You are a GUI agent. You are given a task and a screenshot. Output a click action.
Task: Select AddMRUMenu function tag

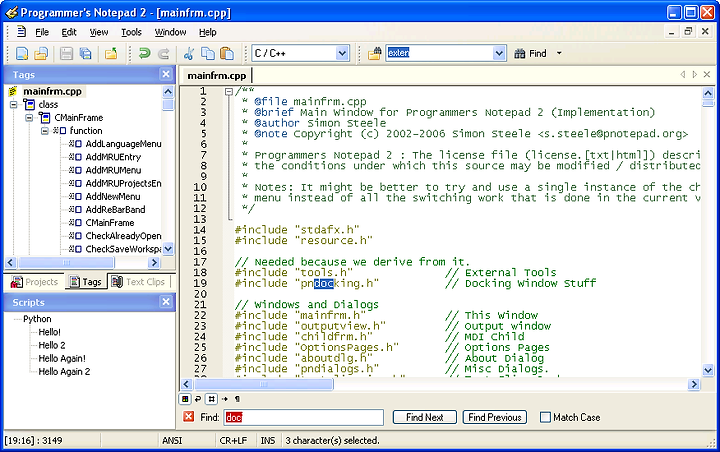click(113, 170)
